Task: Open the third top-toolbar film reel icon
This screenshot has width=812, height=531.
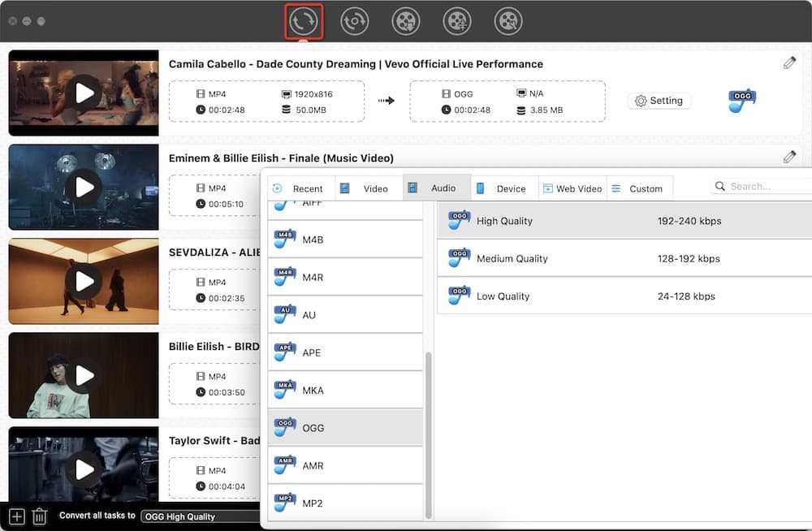Action: pyautogui.click(x=405, y=21)
